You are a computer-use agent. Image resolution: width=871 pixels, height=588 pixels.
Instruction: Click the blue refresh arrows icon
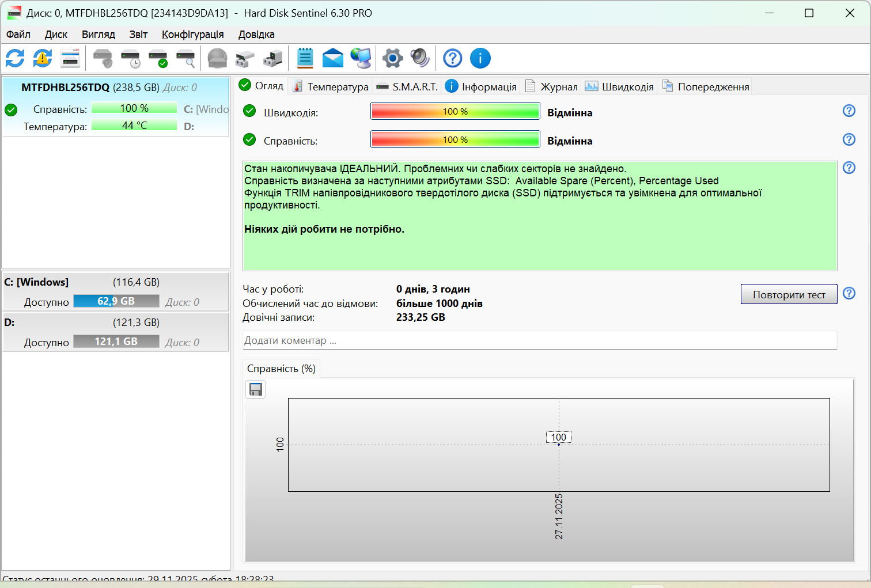(x=15, y=58)
